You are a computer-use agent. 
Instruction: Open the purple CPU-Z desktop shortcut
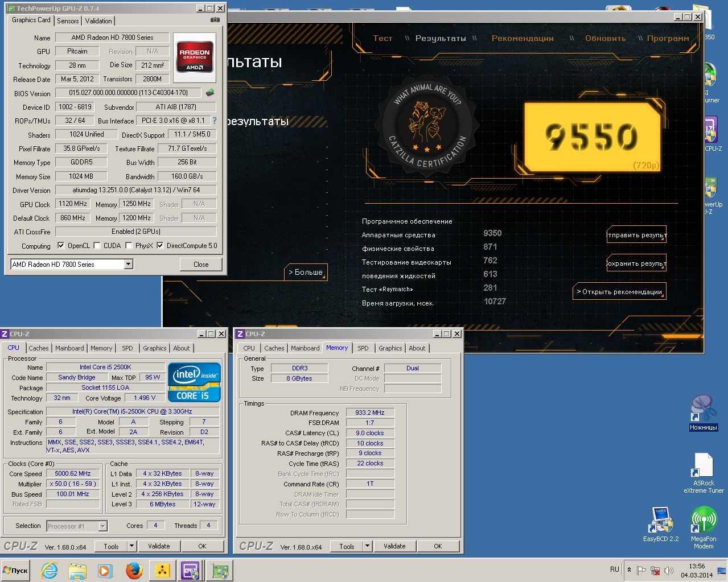coord(711,135)
